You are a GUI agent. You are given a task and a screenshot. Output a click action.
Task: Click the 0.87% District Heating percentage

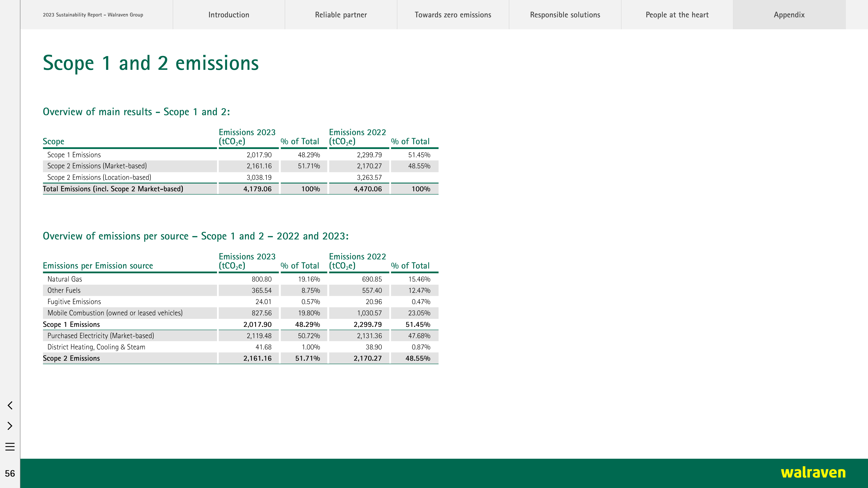coord(421,347)
